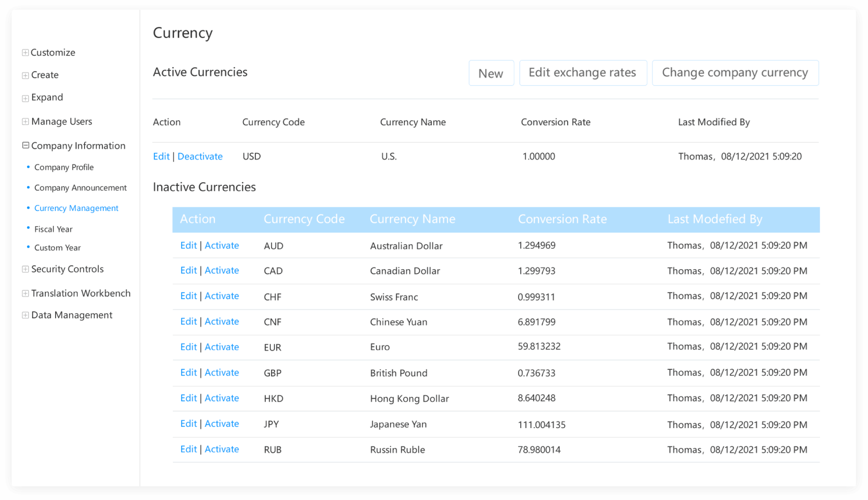Activate the Australian Dollar currency
This screenshot has height=500, width=868.
pos(222,245)
